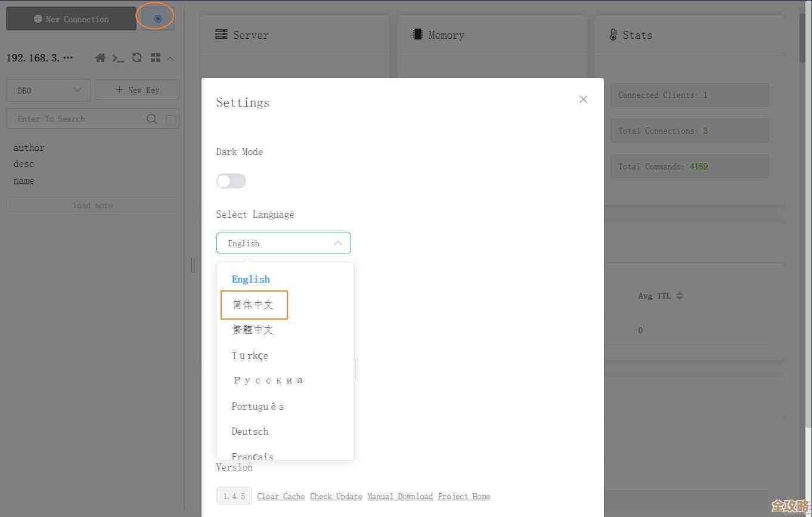
Task: Open the grid view icon in the sidebar
Action: point(156,58)
